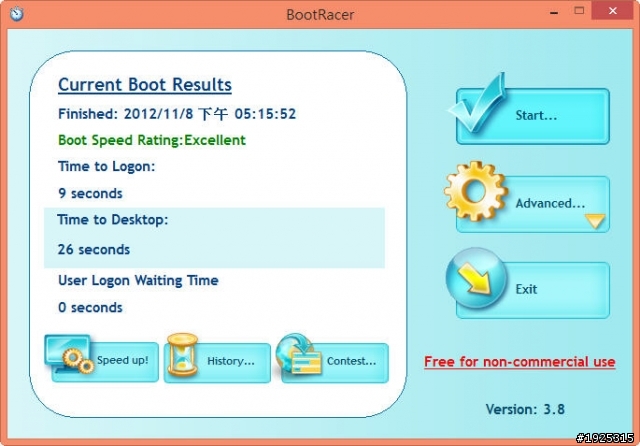Image resolution: width=640 pixels, height=446 pixels.
Task: Click the 9 seconds logon value
Action: (90, 193)
